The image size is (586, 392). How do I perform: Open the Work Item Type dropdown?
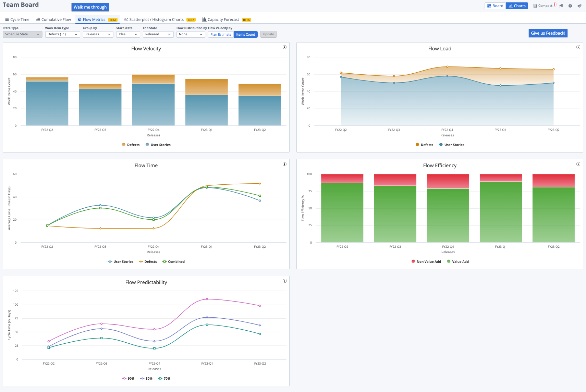coord(62,34)
